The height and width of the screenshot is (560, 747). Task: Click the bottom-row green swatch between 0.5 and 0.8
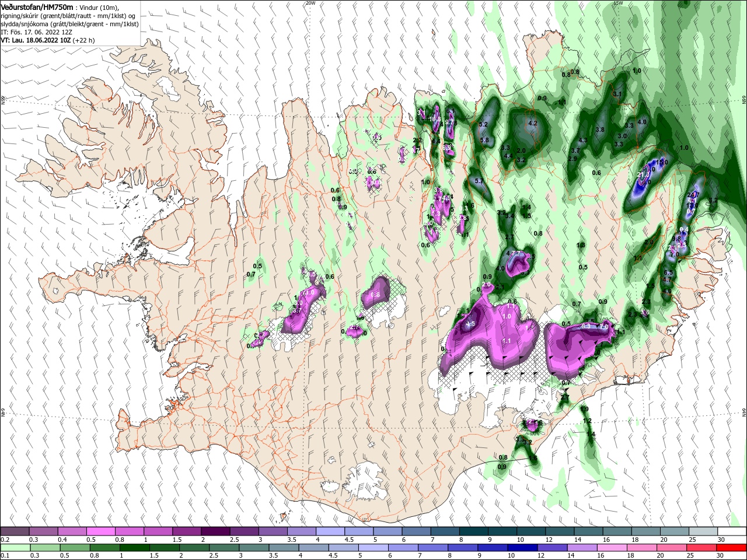75,548
